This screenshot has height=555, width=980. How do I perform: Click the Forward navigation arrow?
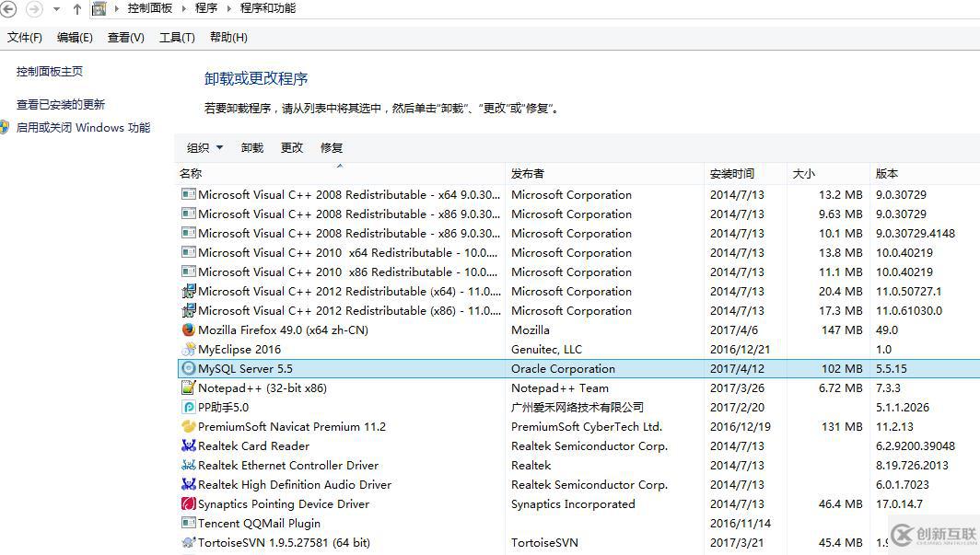(34, 8)
